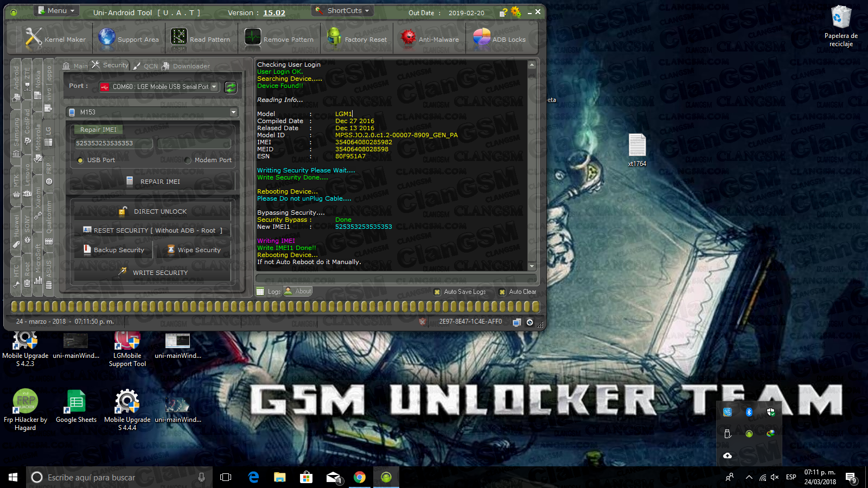Open Microsoft Edge from taskbar
The height and width of the screenshot is (488, 868).
click(x=253, y=477)
